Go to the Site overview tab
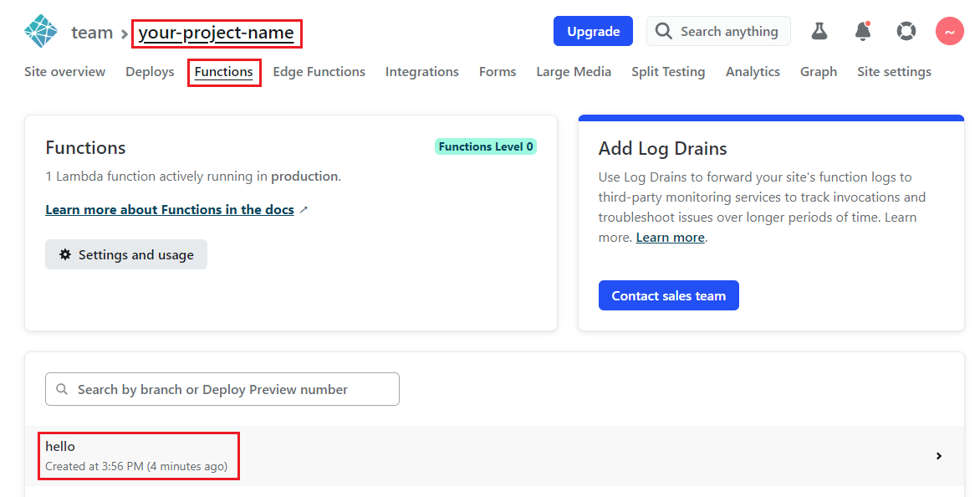 point(64,72)
